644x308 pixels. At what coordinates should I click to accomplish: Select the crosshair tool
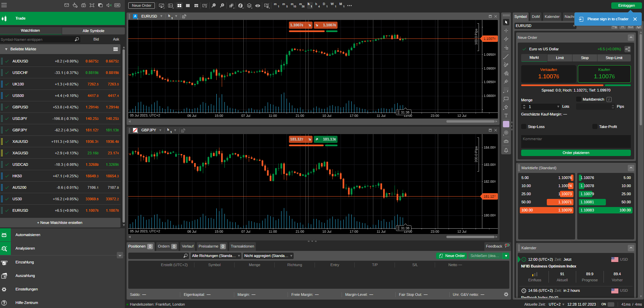pyautogui.click(x=506, y=31)
